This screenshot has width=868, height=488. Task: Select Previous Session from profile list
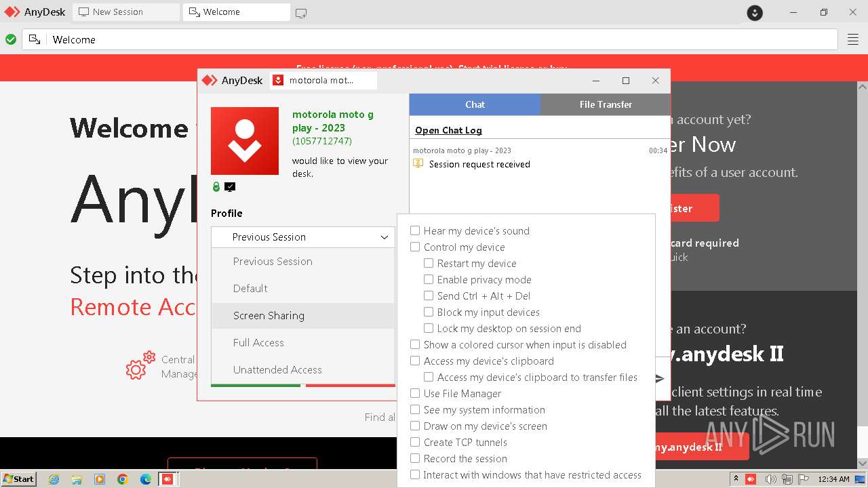click(303, 262)
